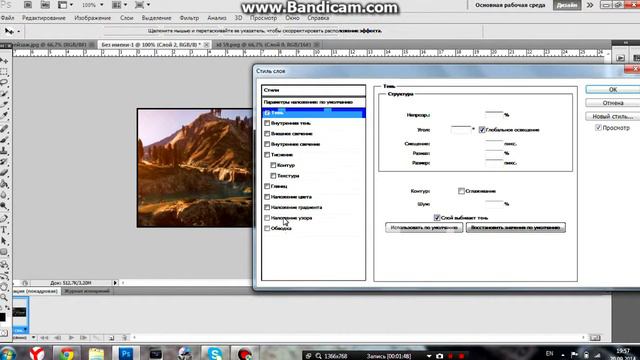
Task: Select the Brush tool
Action: tap(4, 140)
